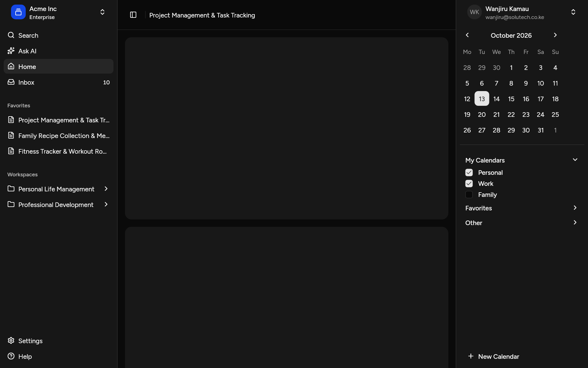Click the Ask AI sparkle icon
Screen dimensions: 588x368
[x=11, y=51]
